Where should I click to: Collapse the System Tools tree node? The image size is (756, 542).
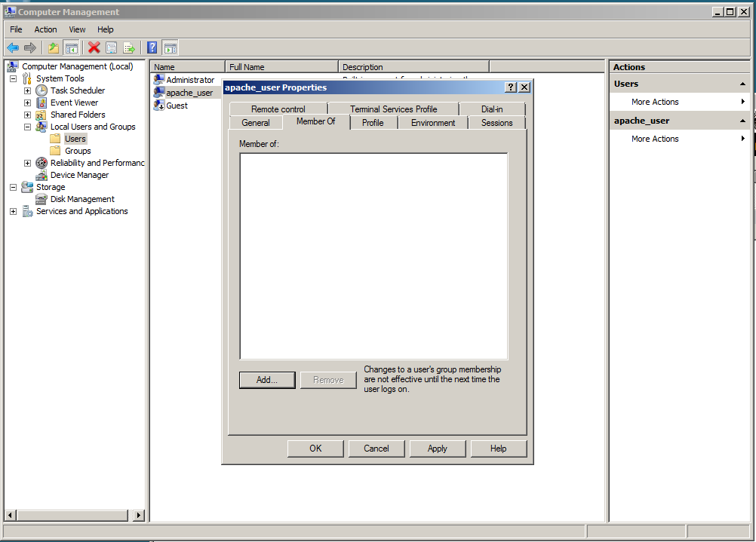[x=13, y=78]
